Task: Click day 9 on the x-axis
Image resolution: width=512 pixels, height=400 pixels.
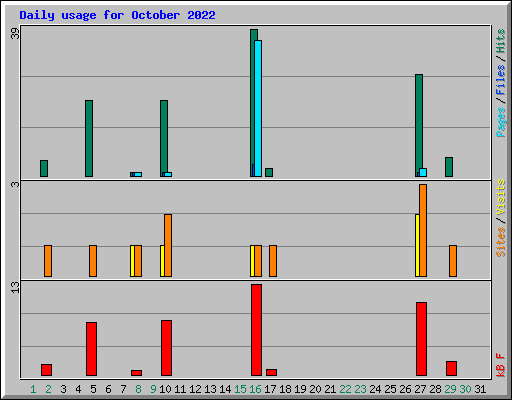Action: (153, 389)
